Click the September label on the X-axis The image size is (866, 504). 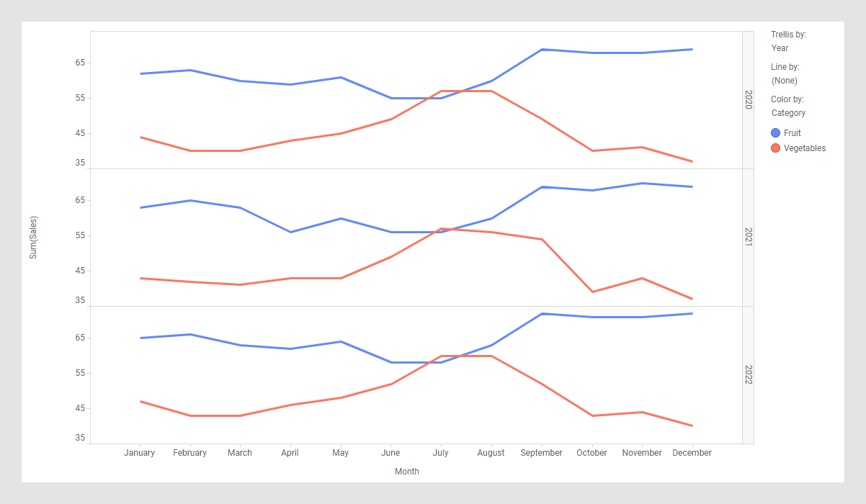click(x=541, y=453)
